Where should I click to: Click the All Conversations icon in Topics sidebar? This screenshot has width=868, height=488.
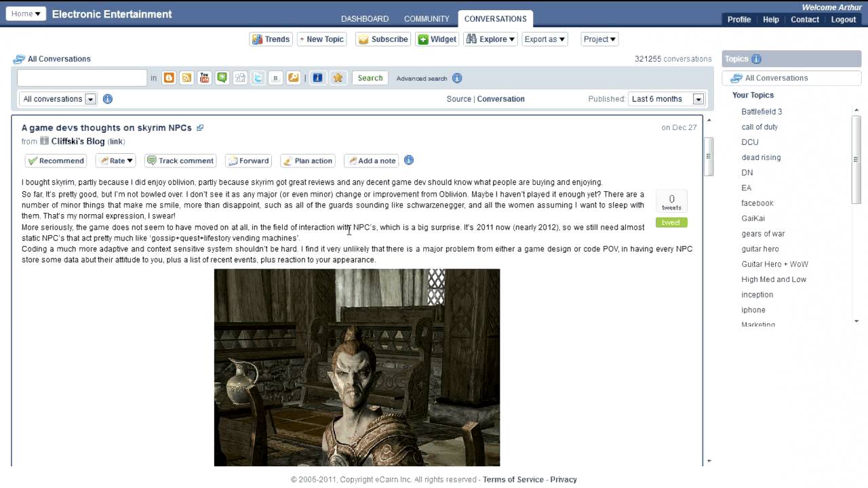[x=736, y=78]
